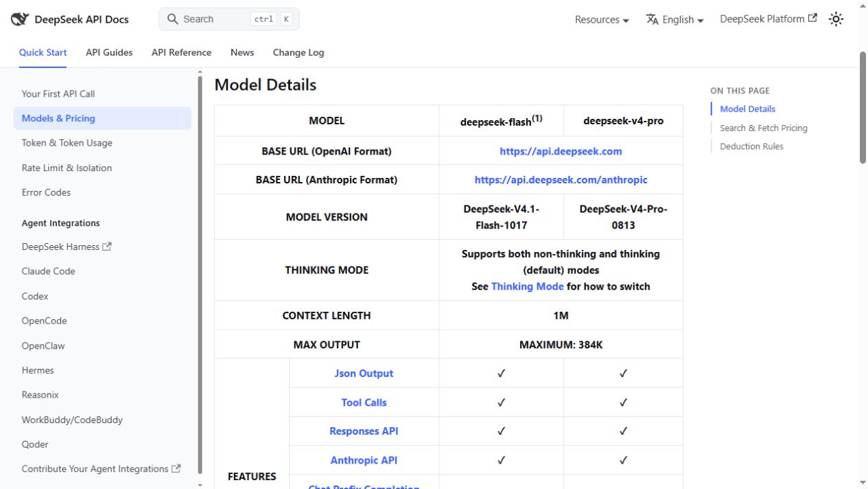Click external link icon beside Contribute Your Agent Integrations

tap(176, 468)
